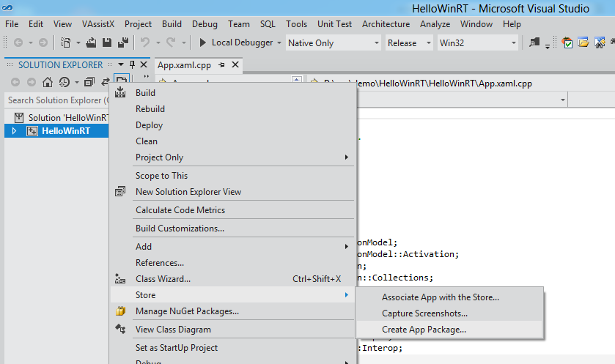Click the Visual Assist open file icon
Viewport: 615px width, 364px height.
click(583, 42)
